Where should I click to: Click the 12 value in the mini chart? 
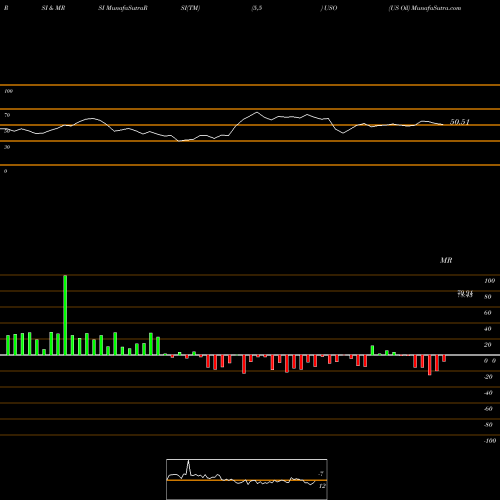322,486
